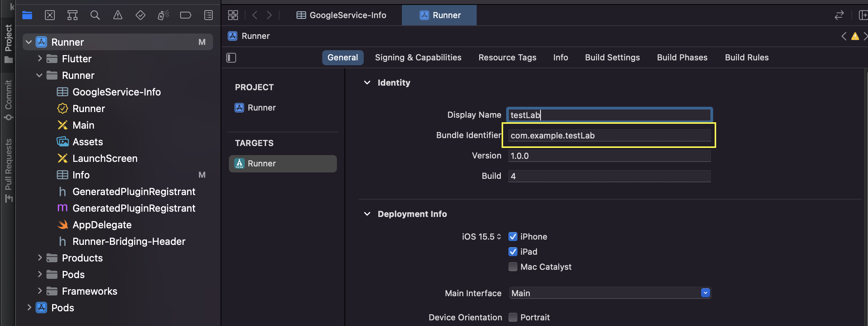Collapse the Deployment Info section
The image size is (868, 326).
coord(367,214)
